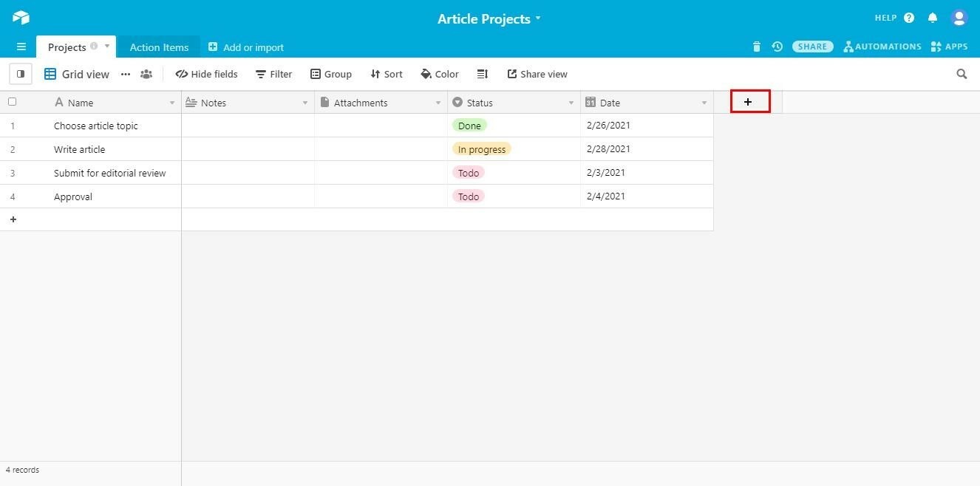Open the hamburger tables list menu
Screen dimensions: 980x486
[x=21, y=47]
